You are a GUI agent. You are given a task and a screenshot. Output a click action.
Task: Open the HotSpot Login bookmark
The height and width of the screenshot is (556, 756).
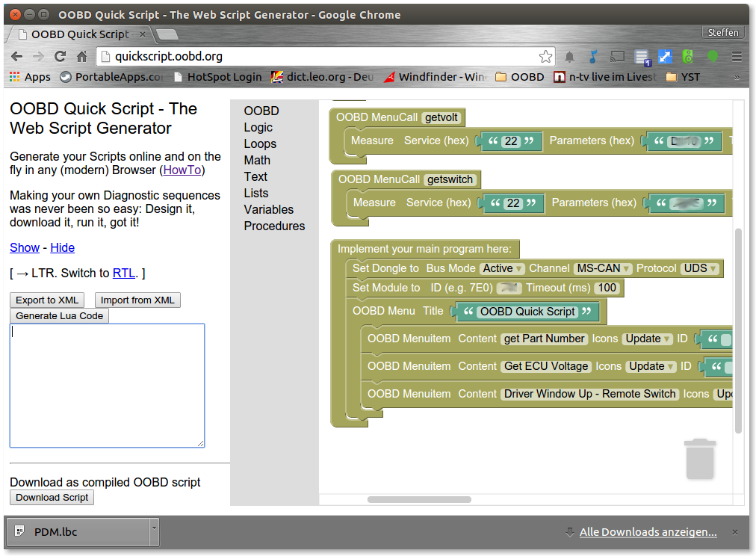click(x=218, y=77)
